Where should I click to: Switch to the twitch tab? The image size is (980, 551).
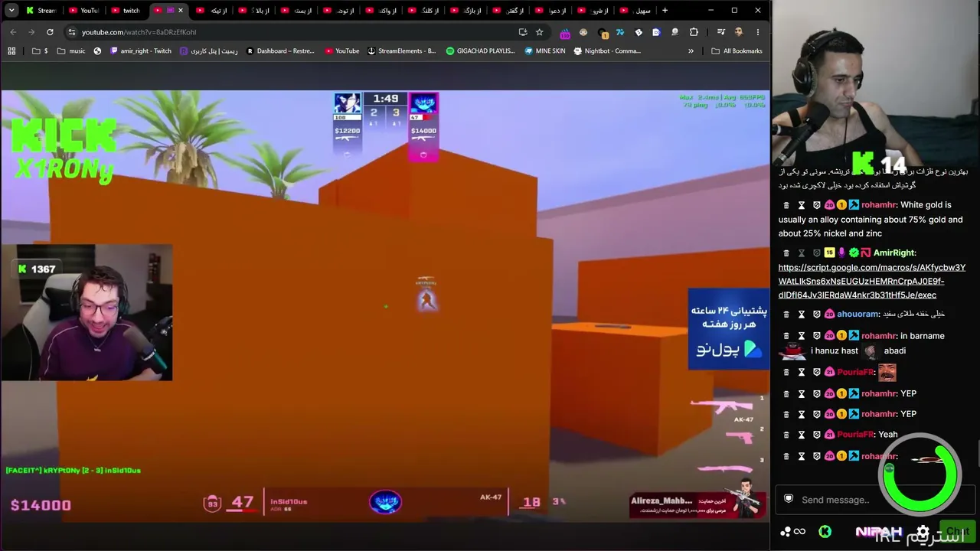pos(126,11)
